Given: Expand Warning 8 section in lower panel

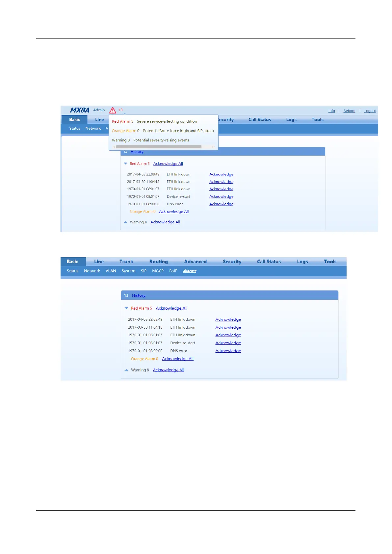Looking at the screenshot, I should pyautogui.click(x=126, y=370).
